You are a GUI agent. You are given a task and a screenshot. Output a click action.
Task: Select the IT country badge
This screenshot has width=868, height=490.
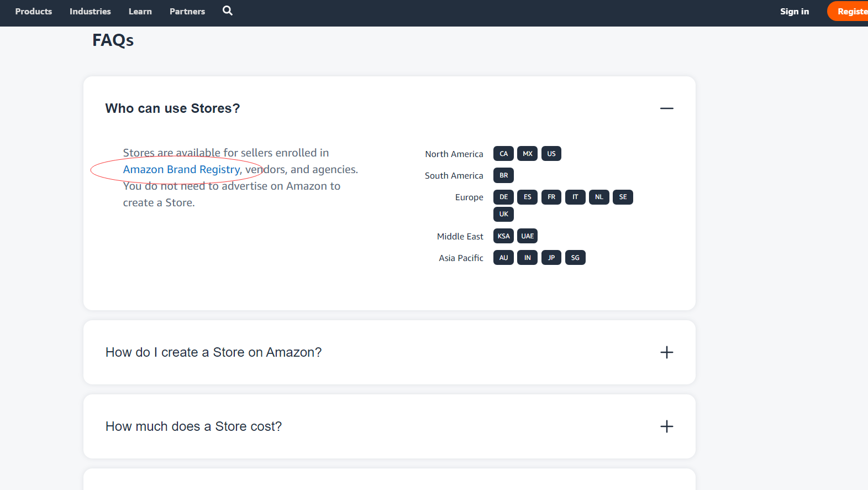point(575,197)
